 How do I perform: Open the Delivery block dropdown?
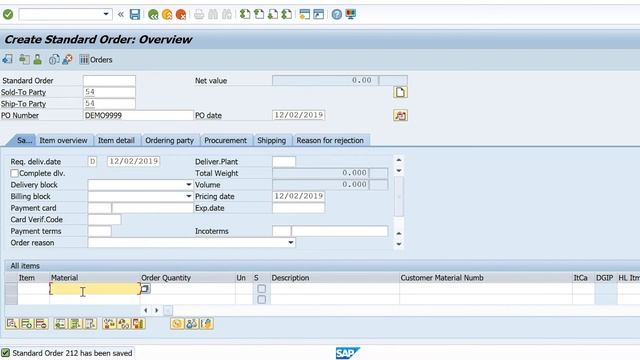(189, 185)
